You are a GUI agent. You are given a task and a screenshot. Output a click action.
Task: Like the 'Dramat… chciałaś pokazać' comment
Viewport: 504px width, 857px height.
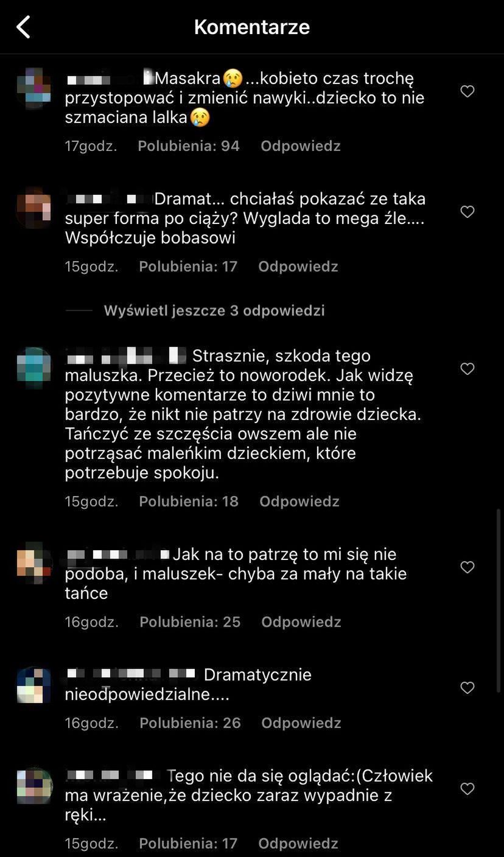(467, 212)
